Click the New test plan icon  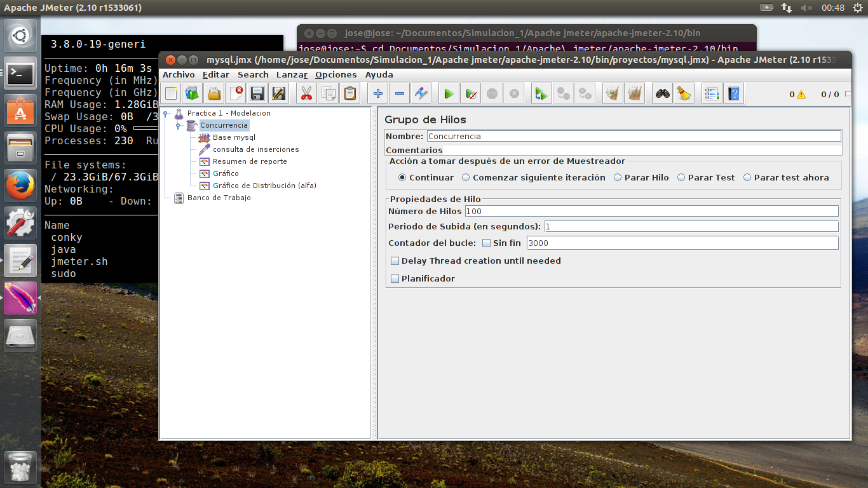pyautogui.click(x=170, y=94)
